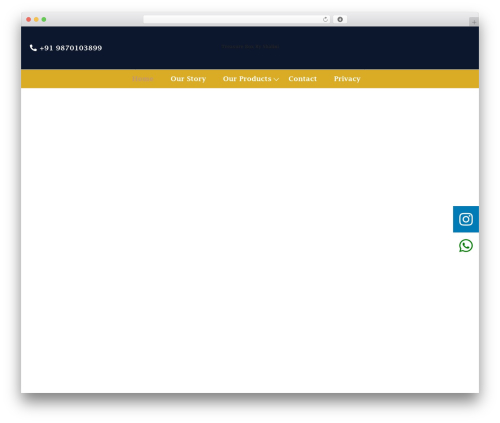Screen dimensions: 500x423
Task: Open the Contact page
Action: [x=302, y=79]
